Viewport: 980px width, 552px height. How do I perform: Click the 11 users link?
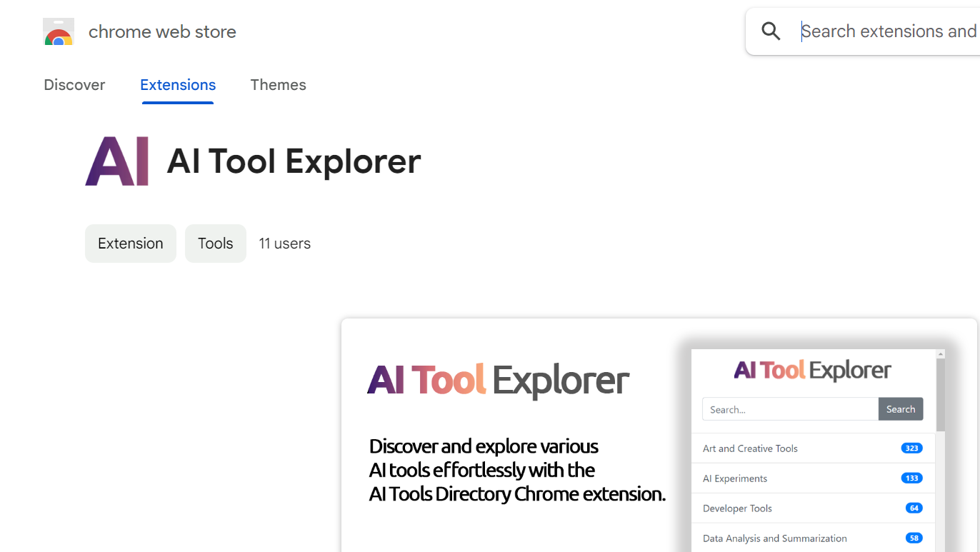click(284, 243)
